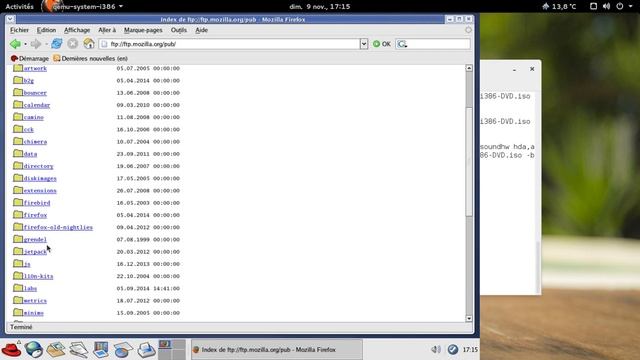Open the Outils menu
Viewport: 640px width, 360px height.
(179, 30)
